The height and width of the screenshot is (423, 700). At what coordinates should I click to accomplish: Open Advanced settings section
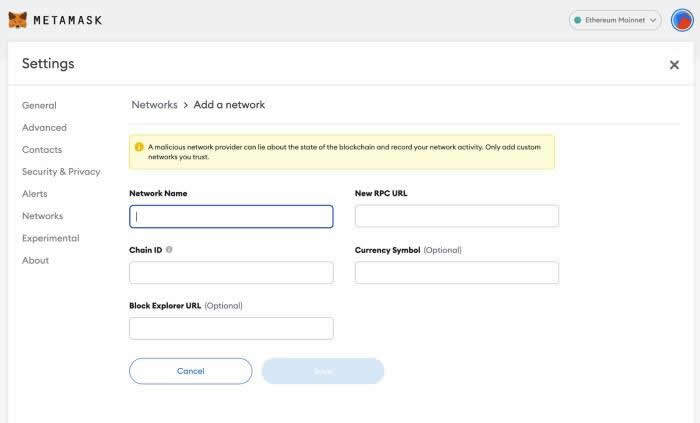coord(44,127)
